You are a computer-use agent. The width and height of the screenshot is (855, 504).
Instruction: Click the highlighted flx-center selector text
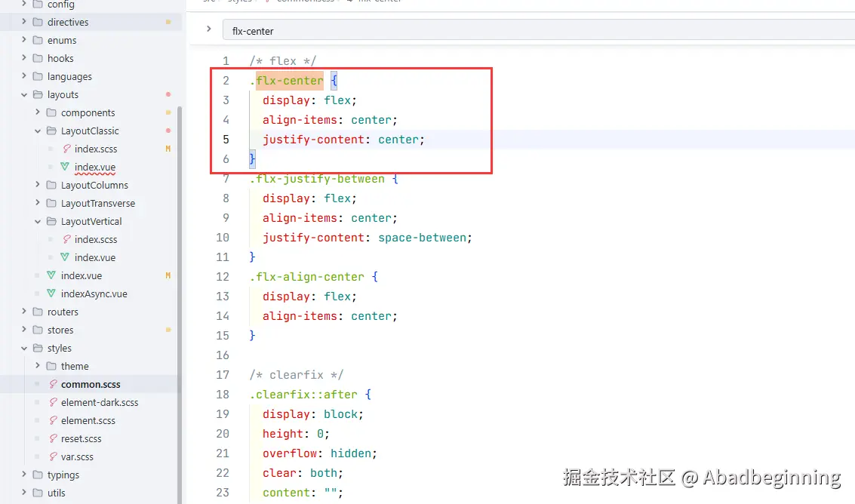click(x=290, y=81)
